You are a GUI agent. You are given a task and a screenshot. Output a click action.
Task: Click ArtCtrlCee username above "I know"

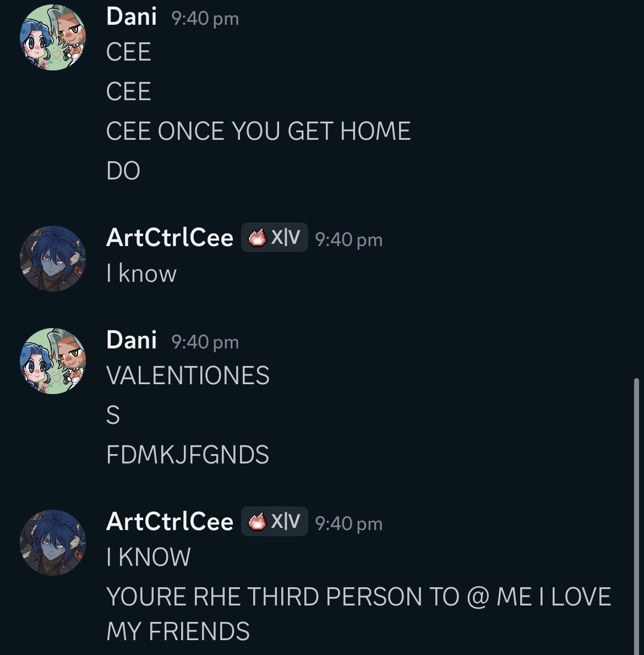tap(170, 238)
